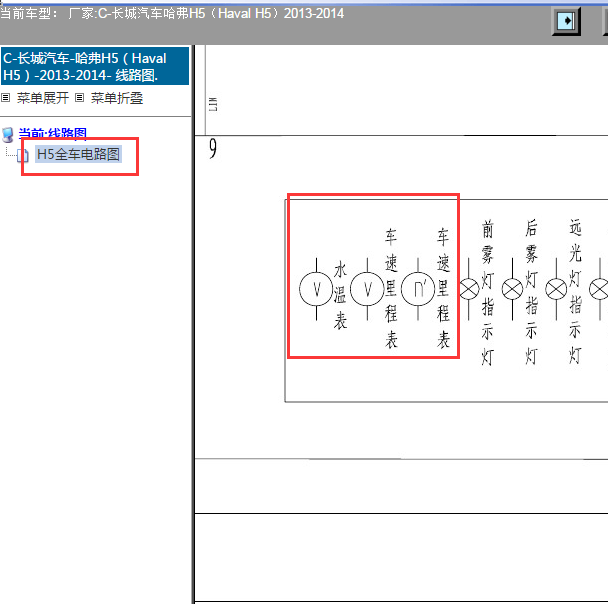Expand all menus with 菜单展开
Viewport: 608px width, 604px height.
pos(43,98)
